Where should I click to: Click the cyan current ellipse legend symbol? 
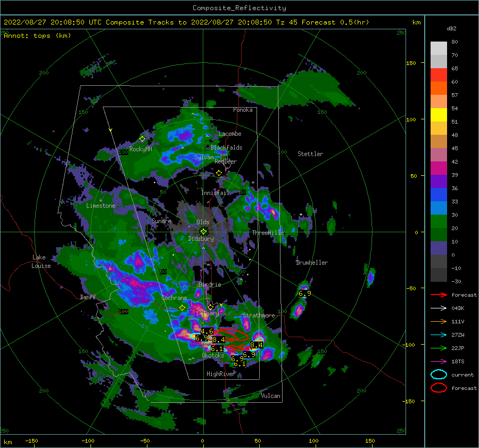tap(439, 374)
